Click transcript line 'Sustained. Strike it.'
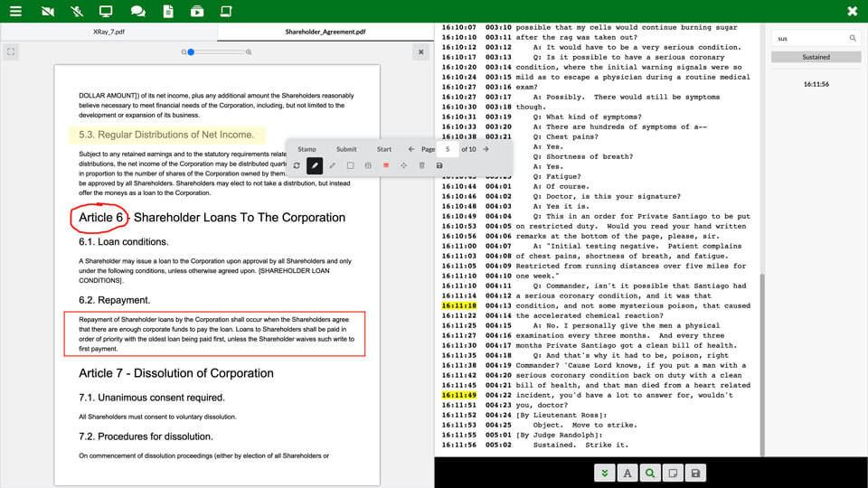Screen dimensions: 868x488 coord(580,445)
